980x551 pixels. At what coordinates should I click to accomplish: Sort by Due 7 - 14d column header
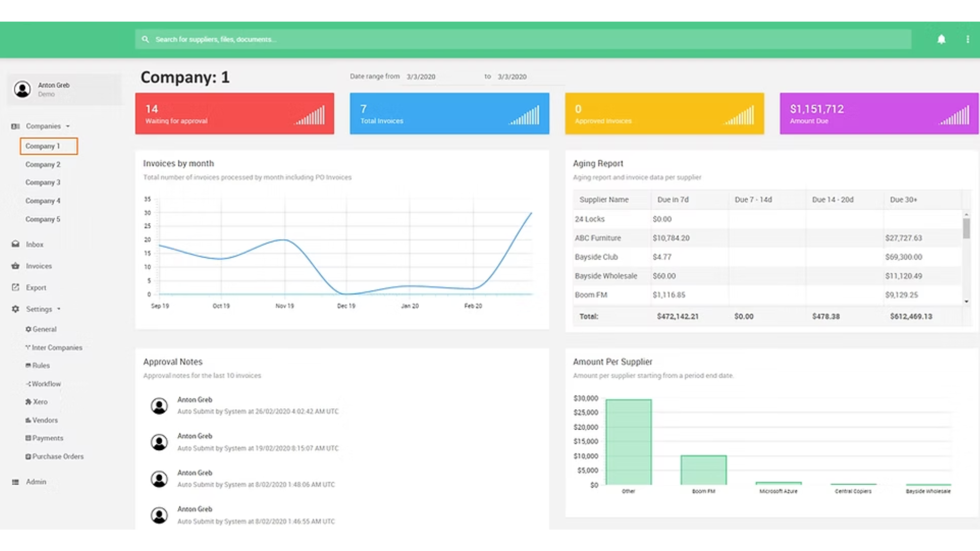coord(767,199)
